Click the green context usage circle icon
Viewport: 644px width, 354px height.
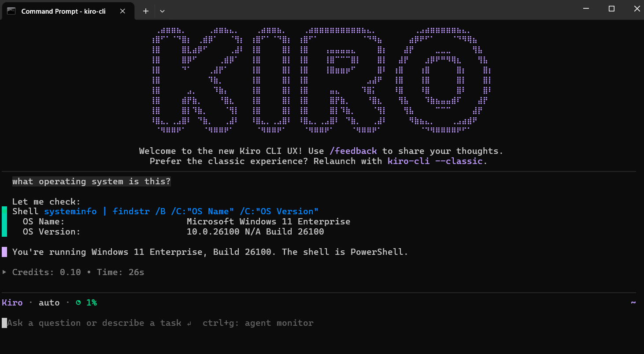click(79, 302)
